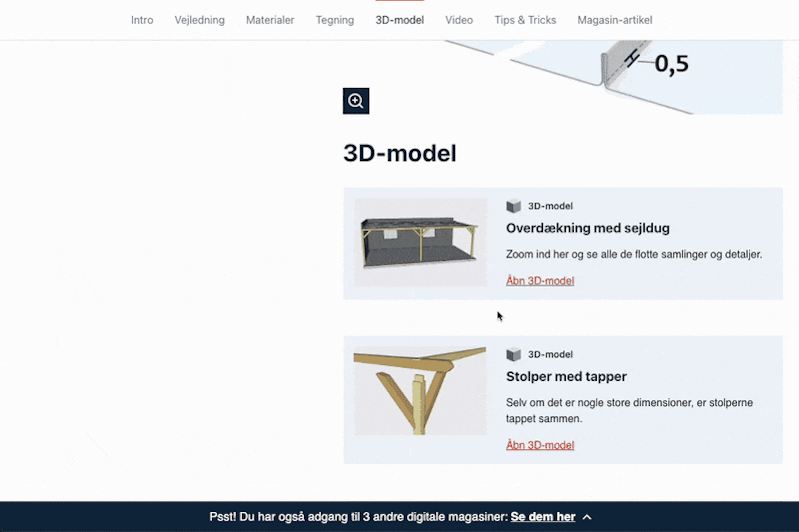Click cube icon beside Stolper med tapper

[513, 354]
